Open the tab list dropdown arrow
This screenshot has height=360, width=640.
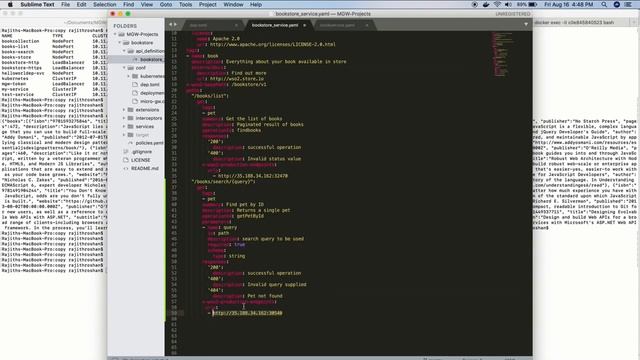526,24
